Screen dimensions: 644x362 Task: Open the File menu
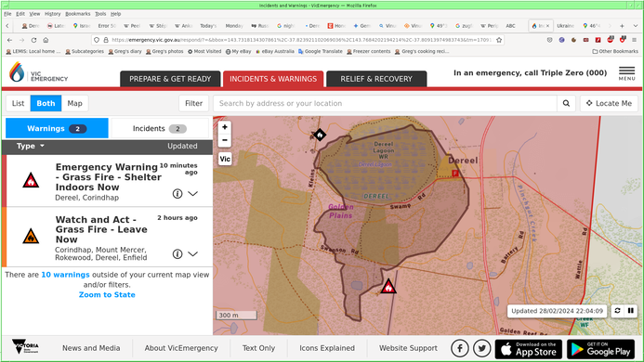pos(7,14)
